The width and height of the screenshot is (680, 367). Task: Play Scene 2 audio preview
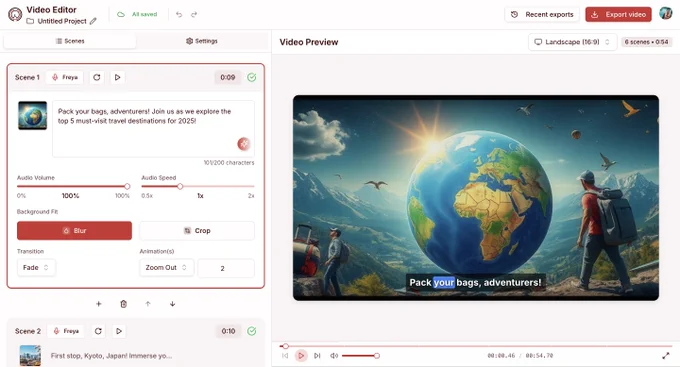coord(119,331)
